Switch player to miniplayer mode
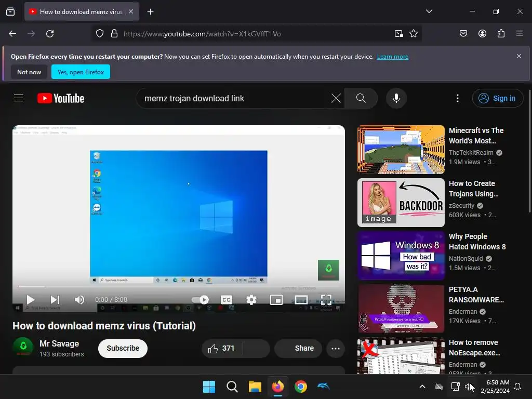The image size is (532, 399). click(276, 300)
